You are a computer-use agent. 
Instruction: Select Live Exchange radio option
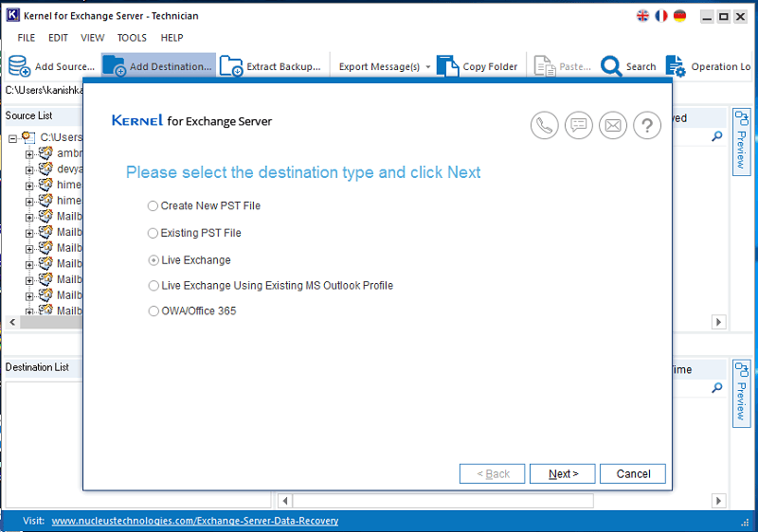pyautogui.click(x=153, y=260)
